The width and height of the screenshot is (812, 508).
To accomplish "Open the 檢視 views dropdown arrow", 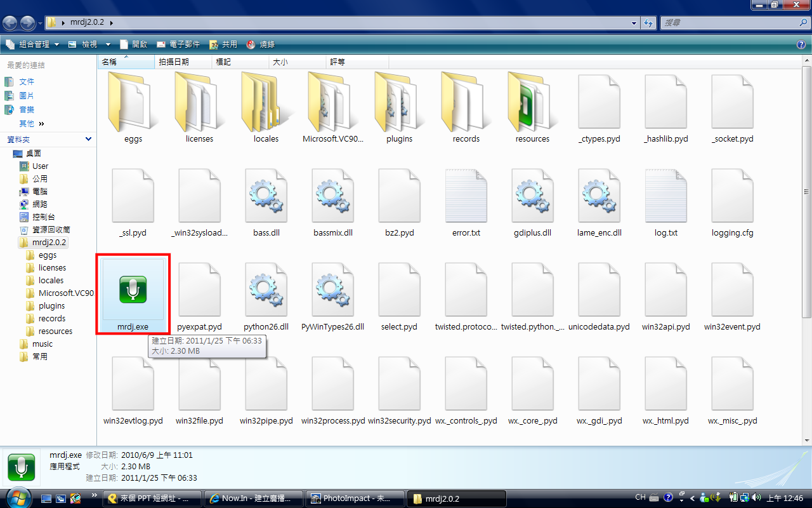I will tap(108, 44).
